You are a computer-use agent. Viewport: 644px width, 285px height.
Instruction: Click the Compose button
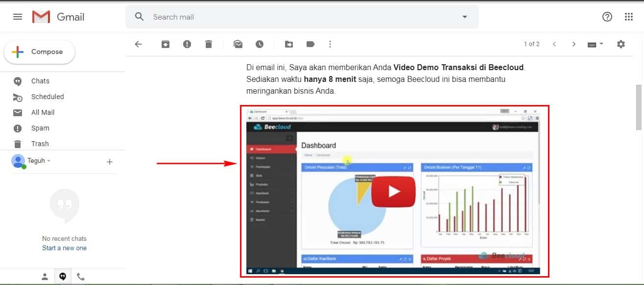(x=40, y=52)
